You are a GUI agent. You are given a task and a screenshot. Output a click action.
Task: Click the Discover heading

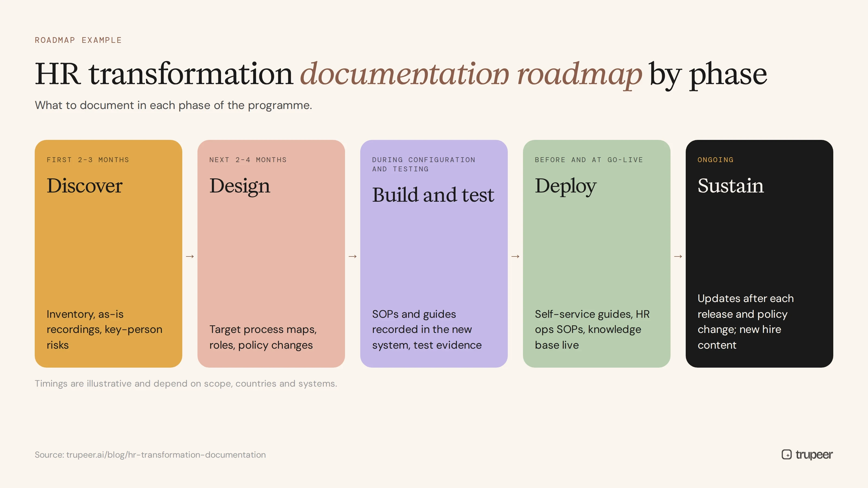pyautogui.click(x=84, y=185)
